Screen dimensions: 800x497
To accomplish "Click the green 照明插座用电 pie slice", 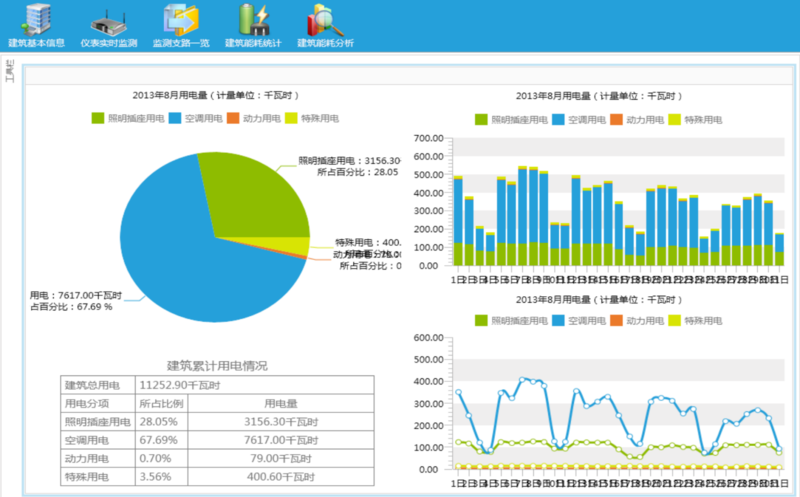I will (x=260, y=195).
